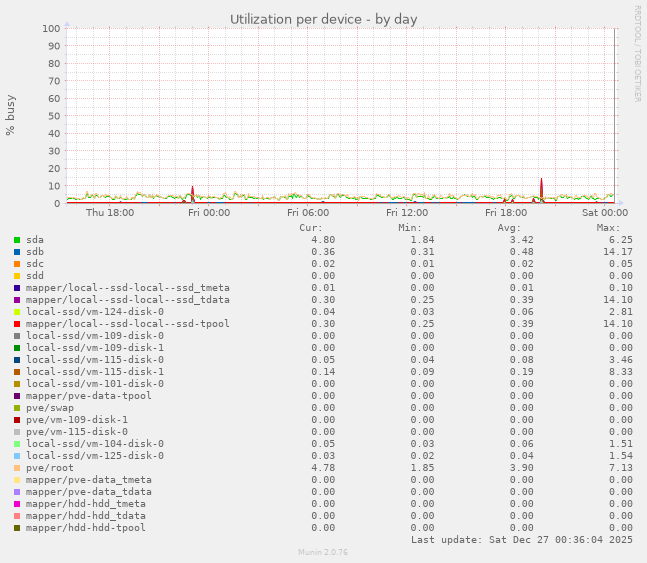Screen dimensions: 647x563
Task: Click the blue sdb legend swatch
Action: coord(17,252)
